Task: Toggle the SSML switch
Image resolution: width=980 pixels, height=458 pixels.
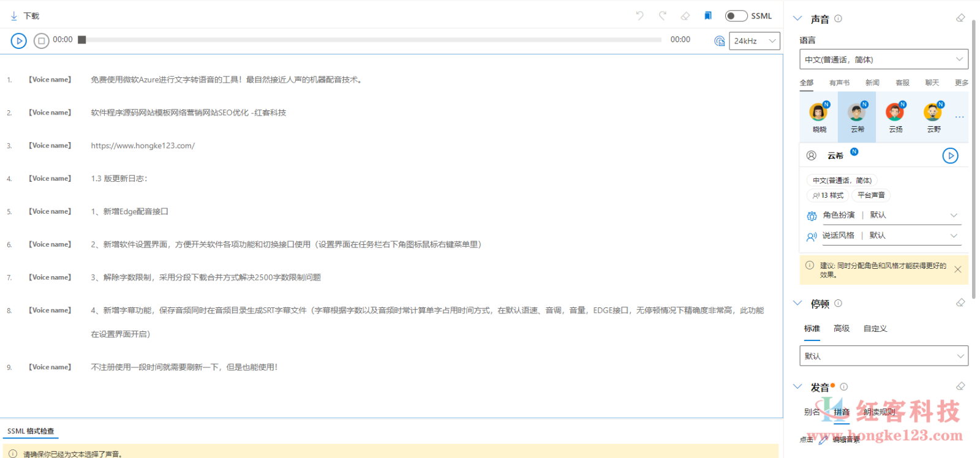Action: tap(736, 16)
